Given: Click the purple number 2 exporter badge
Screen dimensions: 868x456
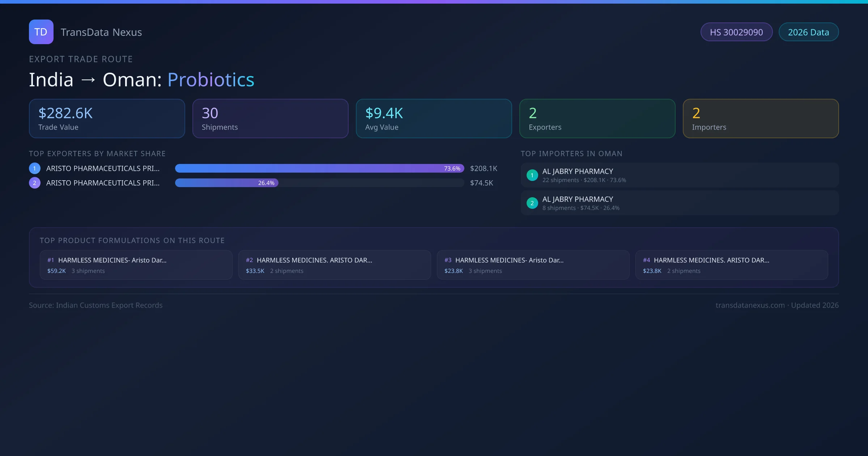Looking at the screenshot, I should (35, 183).
